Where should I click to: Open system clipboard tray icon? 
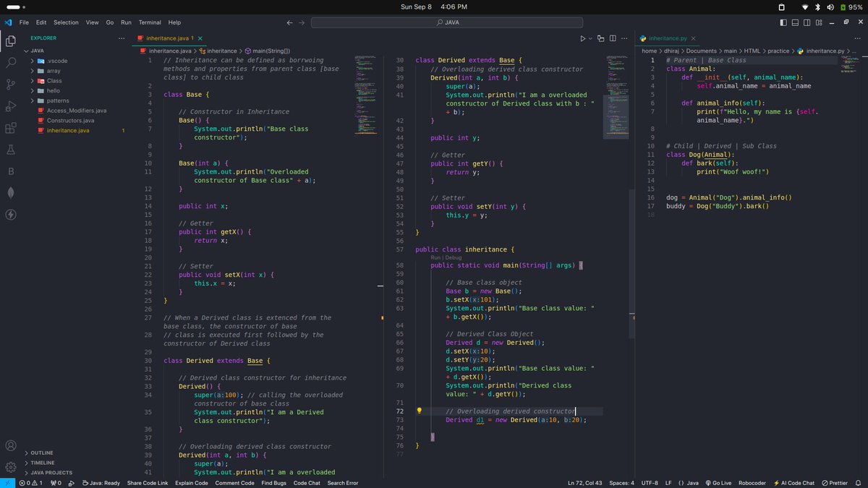click(781, 7)
